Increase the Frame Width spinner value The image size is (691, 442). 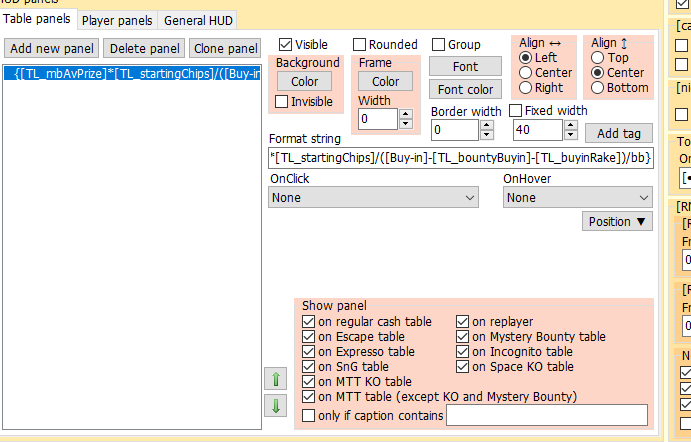[x=405, y=114]
